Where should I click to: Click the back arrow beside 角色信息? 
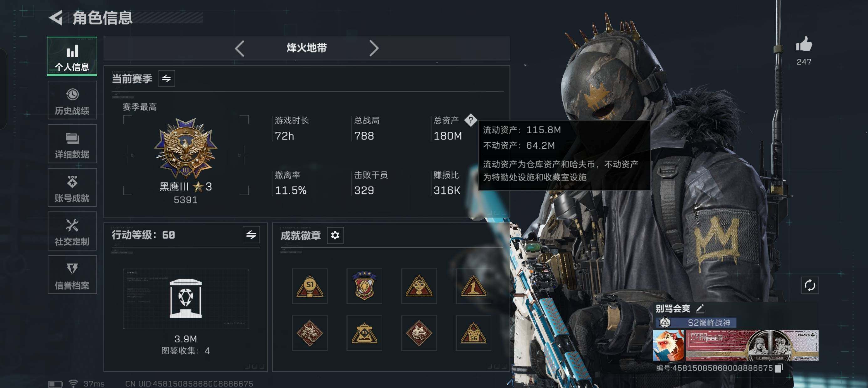coord(56,18)
